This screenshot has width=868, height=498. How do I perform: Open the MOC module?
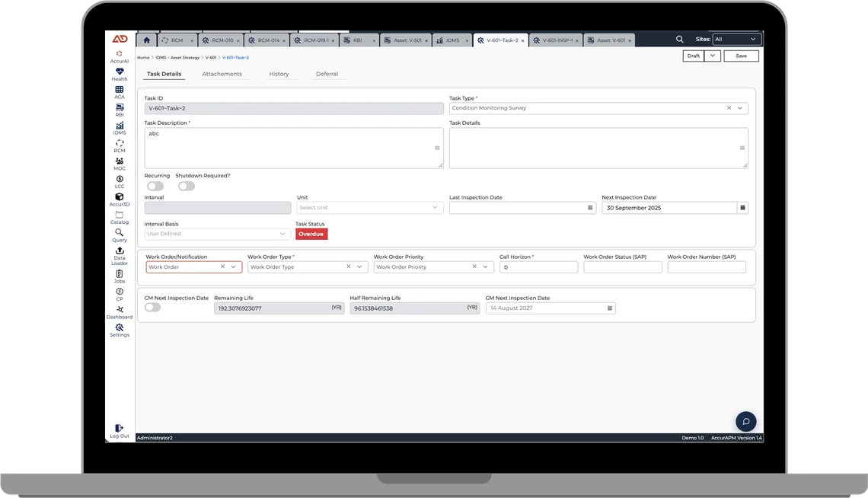[x=119, y=164]
